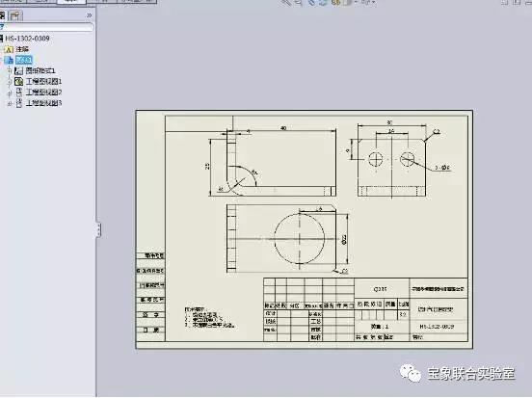The width and height of the screenshot is (532, 398).
Task: Expand the 工程图视图2 tree node
Action: pyautogui.click(x=10, y=93)
